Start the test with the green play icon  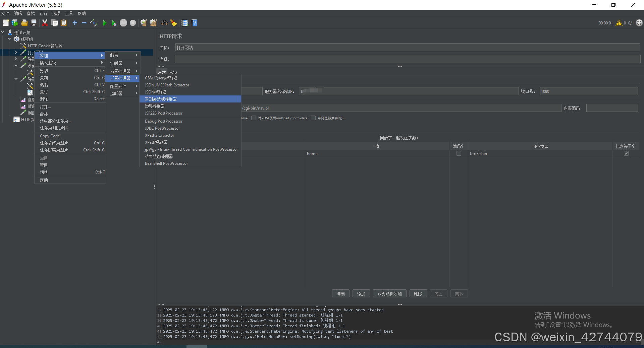(105, 23)
